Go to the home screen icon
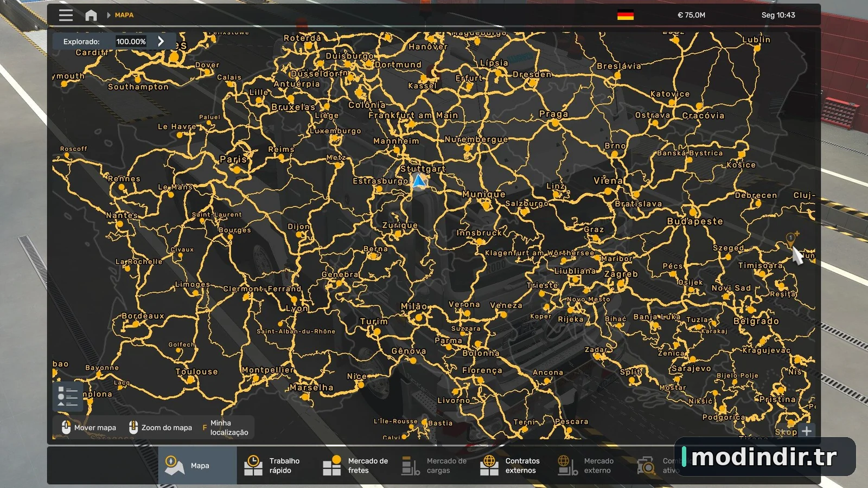This screenshot has width=868, height=488. (91, 15)
